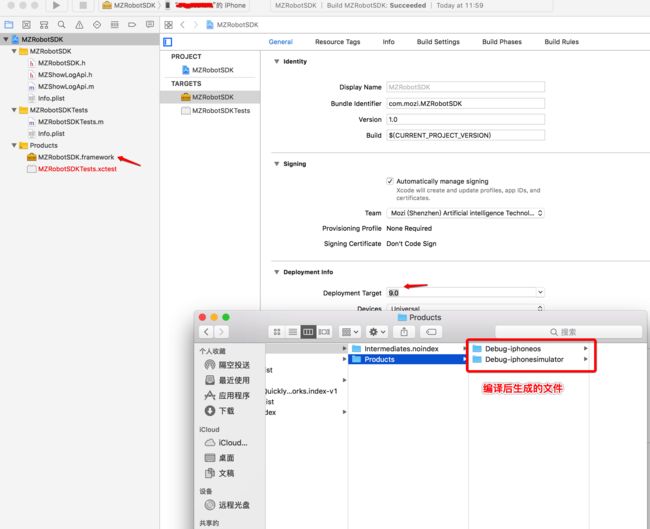Open the Finder action gear menu
The image size is (650, 529).
[x=377, y=332]
